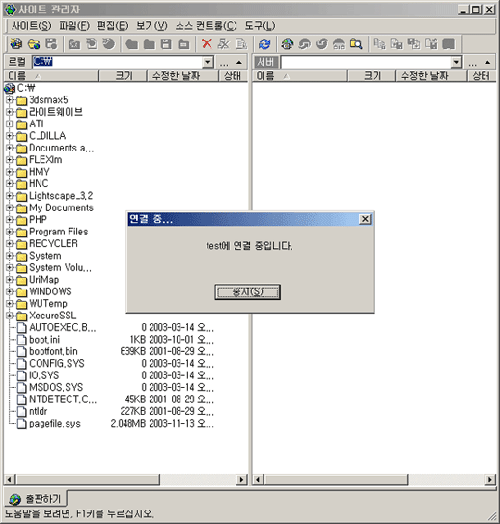Click the find-file magnifier toolbar icon
Screen dimensions: 500x524
(356, 44)
